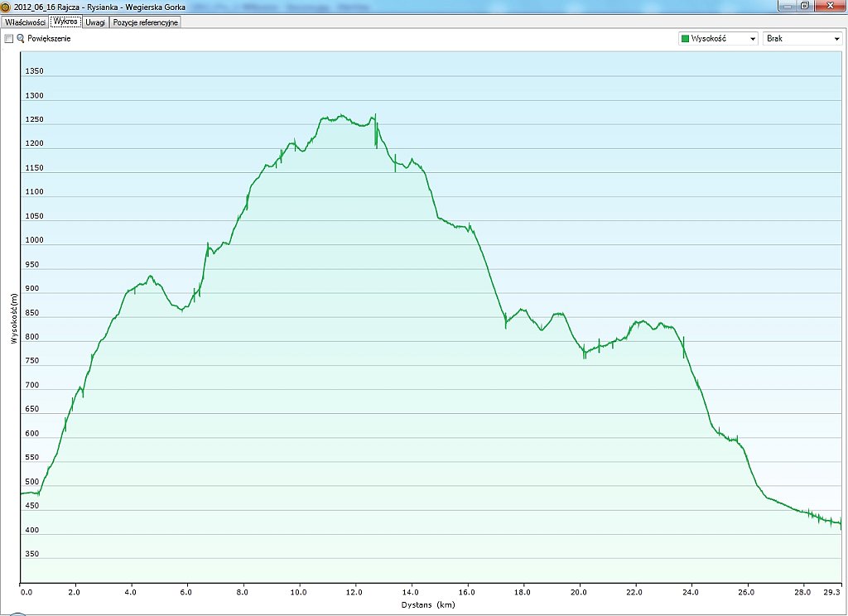Click the magnifier icon beside Powiększenie
Viewport: 848px width, 616px height.
[21, 39]
